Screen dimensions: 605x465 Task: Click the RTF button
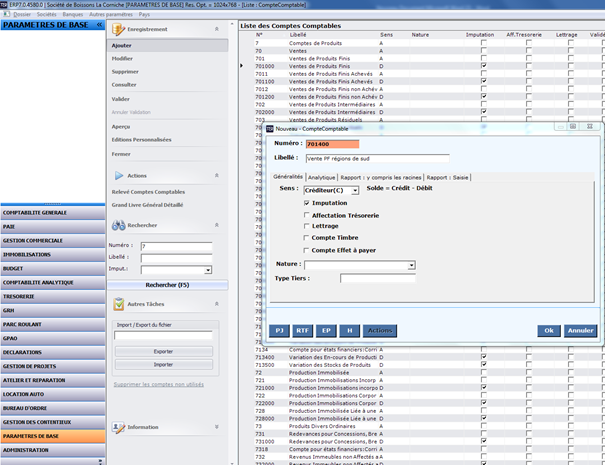click(302, 331)
